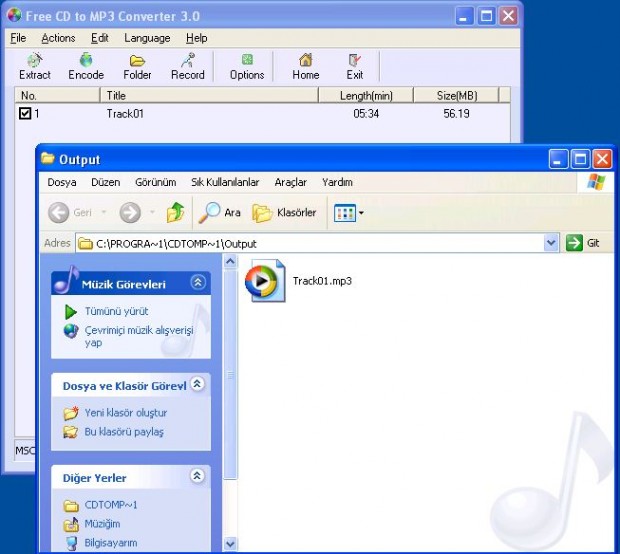This screenshot has width=620, height=554.
Task: Click the sidebar scrollbar thumb
Action: (230, 374)
